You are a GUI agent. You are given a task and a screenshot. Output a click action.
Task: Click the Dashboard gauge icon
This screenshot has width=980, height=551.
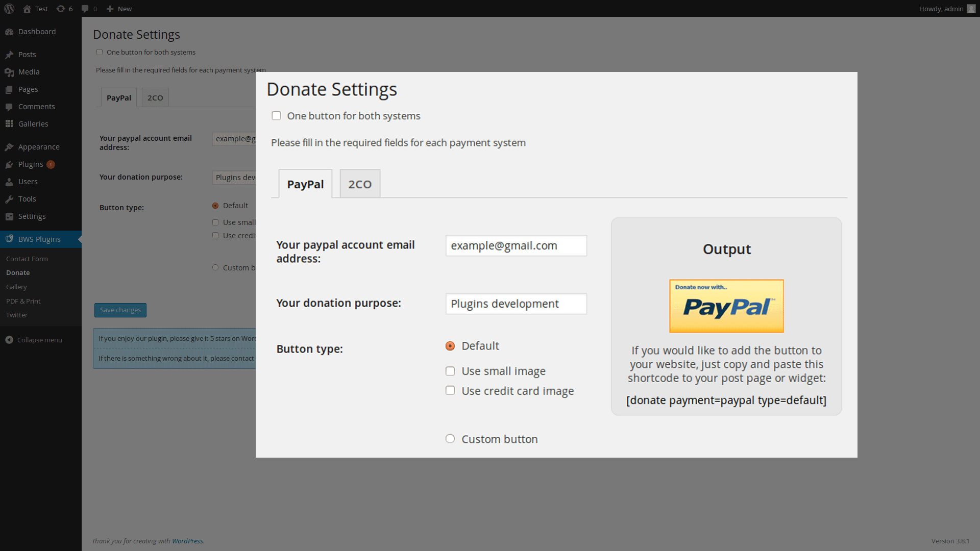click(x=9, y=32)
